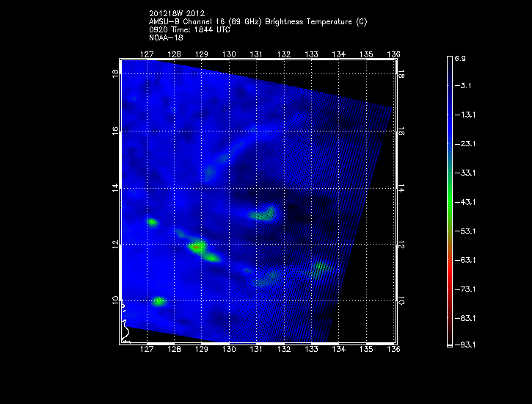Select latitude 12 on the right axis
This screenshot has height=404, width=532.
pyautogui.click(x=401, y=244)
